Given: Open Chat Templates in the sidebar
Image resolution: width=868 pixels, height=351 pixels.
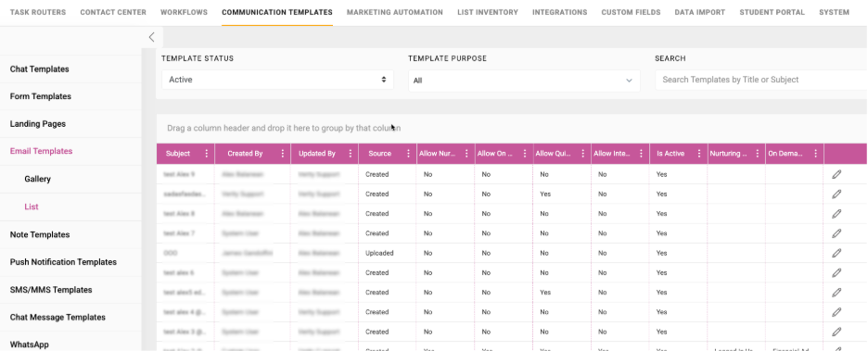Looking at the screenshot, I should click(39, 69).
